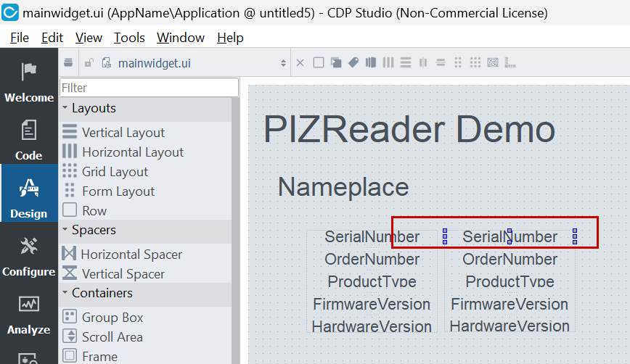Collapse the Spacers category
The image size is (630, 364).
pyautogui.click(x=65, y=229)
